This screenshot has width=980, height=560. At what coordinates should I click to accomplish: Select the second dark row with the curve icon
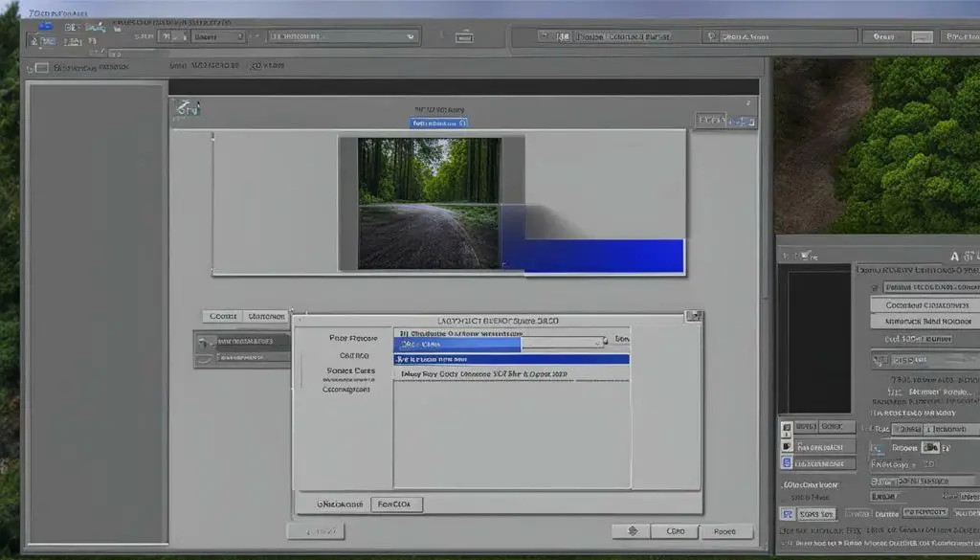click(242, 358)
